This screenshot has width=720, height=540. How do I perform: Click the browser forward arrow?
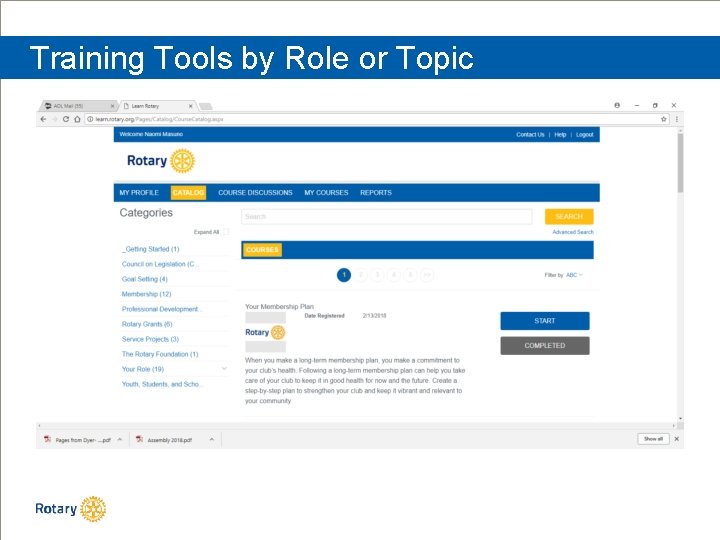pyautogui.click(x=55, y=119)
